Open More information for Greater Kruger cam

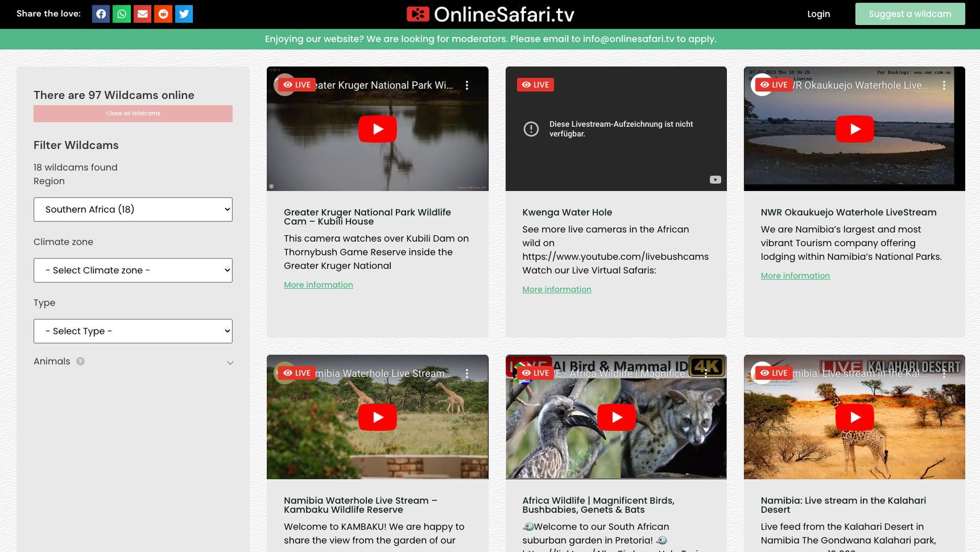point(318,285)
